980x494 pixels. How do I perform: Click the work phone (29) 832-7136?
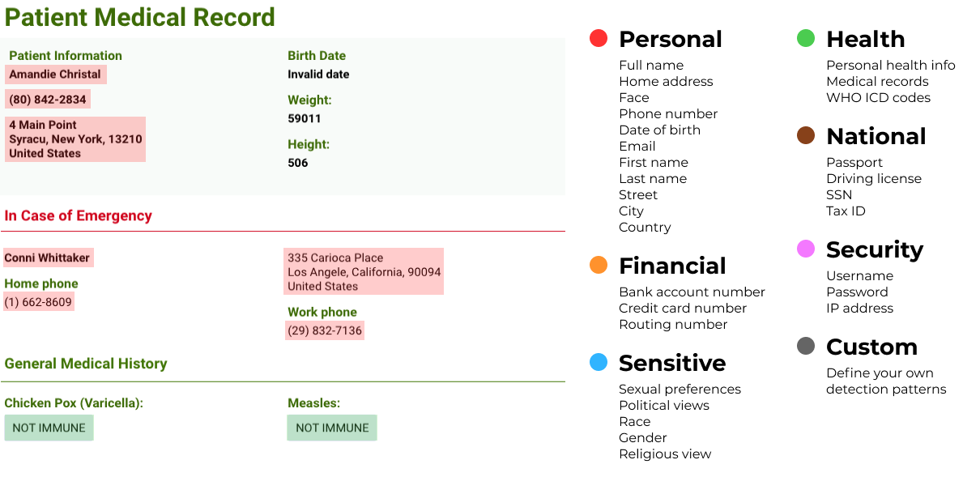point(325,330)
